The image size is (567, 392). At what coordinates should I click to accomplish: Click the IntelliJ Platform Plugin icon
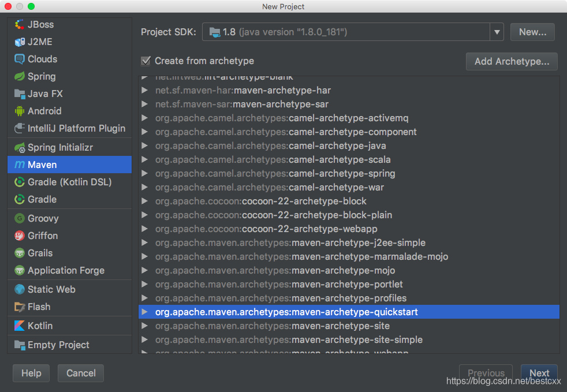click(x=20, y=128)
